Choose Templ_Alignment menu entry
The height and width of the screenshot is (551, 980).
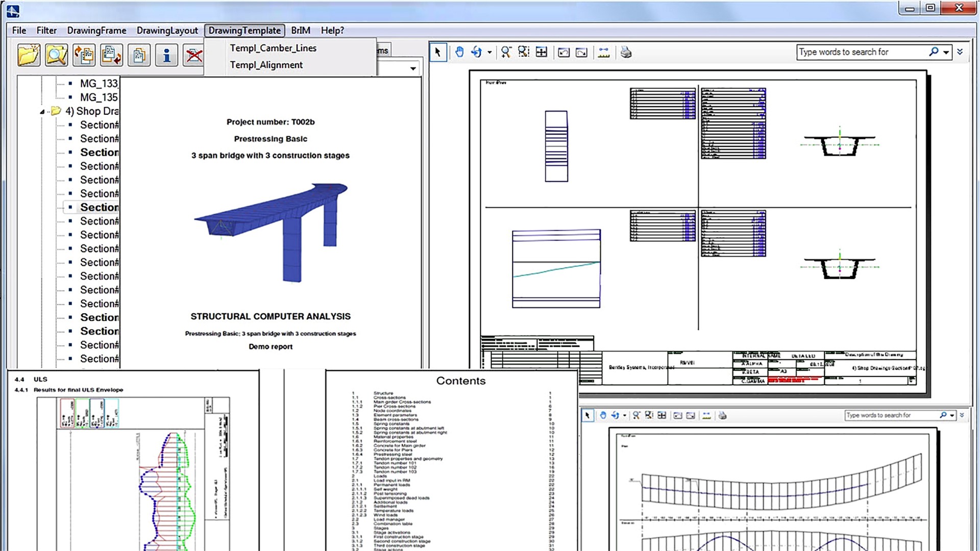point(266,65)
